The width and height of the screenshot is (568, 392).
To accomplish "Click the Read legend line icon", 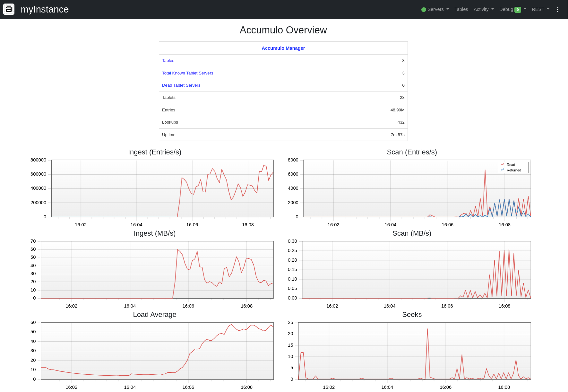I will click(x=503, y=165).
